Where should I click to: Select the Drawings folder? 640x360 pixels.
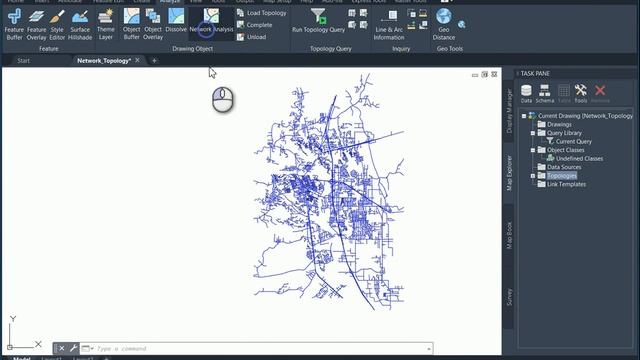coord(555,124)
